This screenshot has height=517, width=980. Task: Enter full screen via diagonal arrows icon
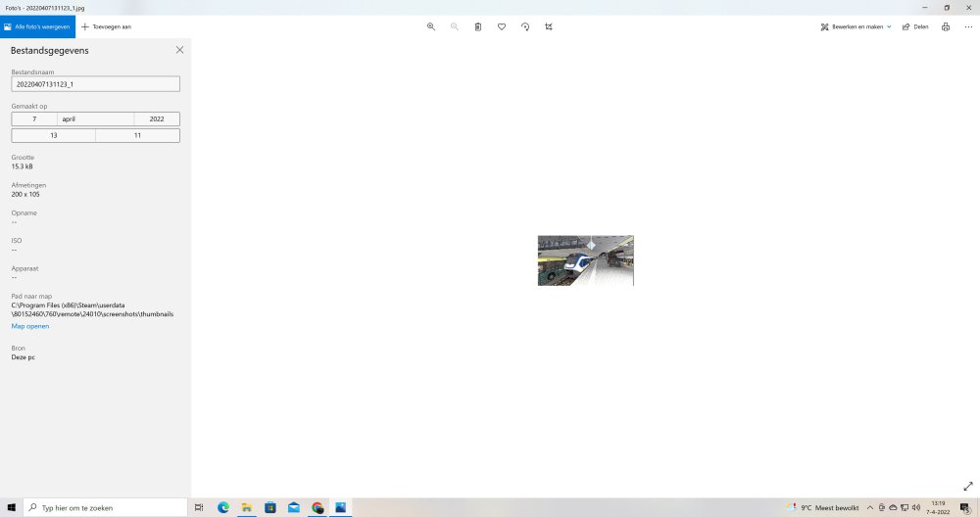pos(968,486)
